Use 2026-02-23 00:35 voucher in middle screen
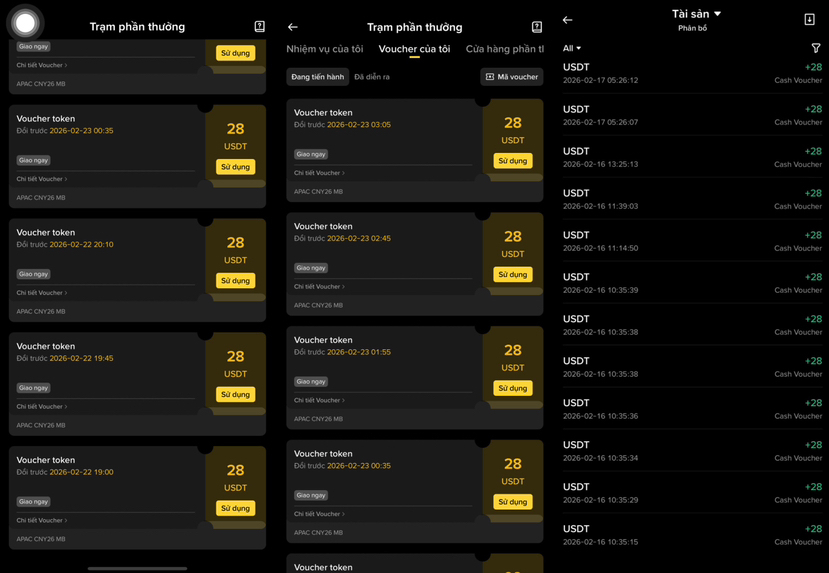This screenshot has height=573, width=829. click(513, 502)
